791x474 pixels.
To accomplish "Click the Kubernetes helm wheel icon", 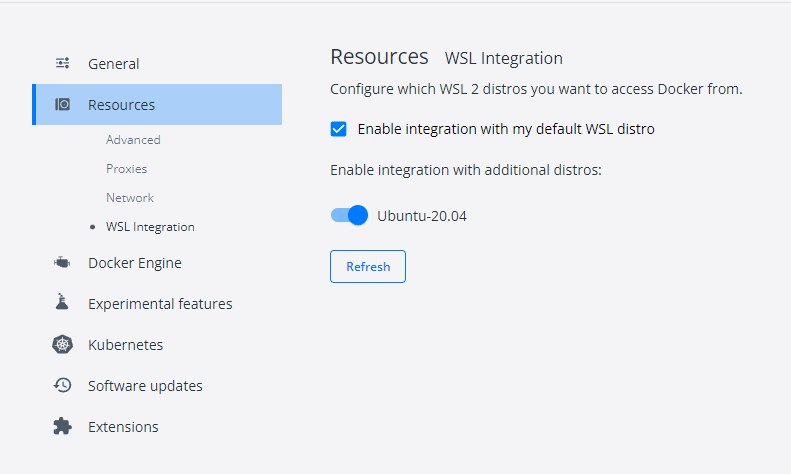I will coord(62,345).
